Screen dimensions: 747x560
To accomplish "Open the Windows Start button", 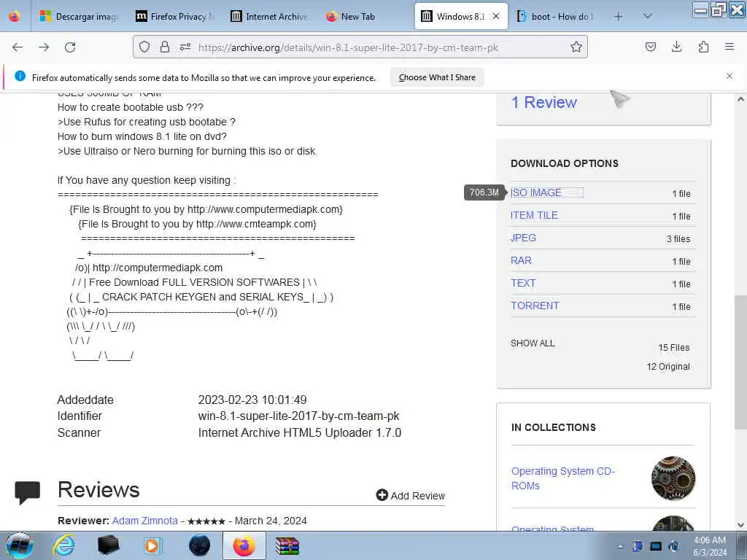I will pos(20,545).
